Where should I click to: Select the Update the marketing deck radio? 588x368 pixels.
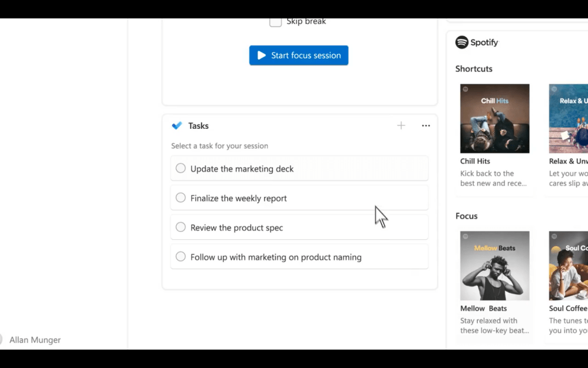[180, 168]
